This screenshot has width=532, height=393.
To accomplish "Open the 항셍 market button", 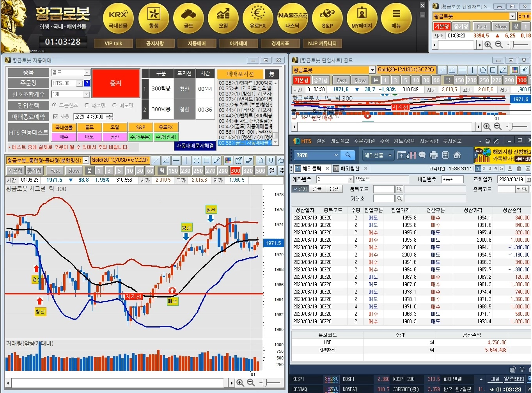I will tap(154, 18).
